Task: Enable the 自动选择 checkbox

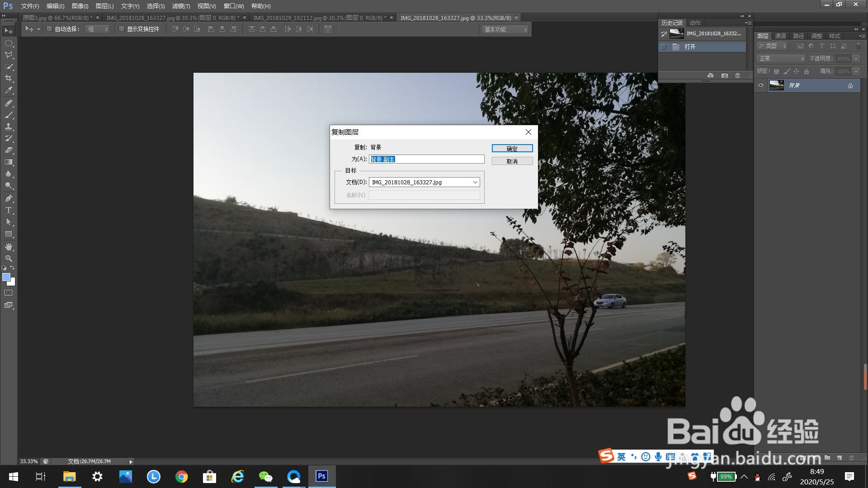Action: coord(50,29)
